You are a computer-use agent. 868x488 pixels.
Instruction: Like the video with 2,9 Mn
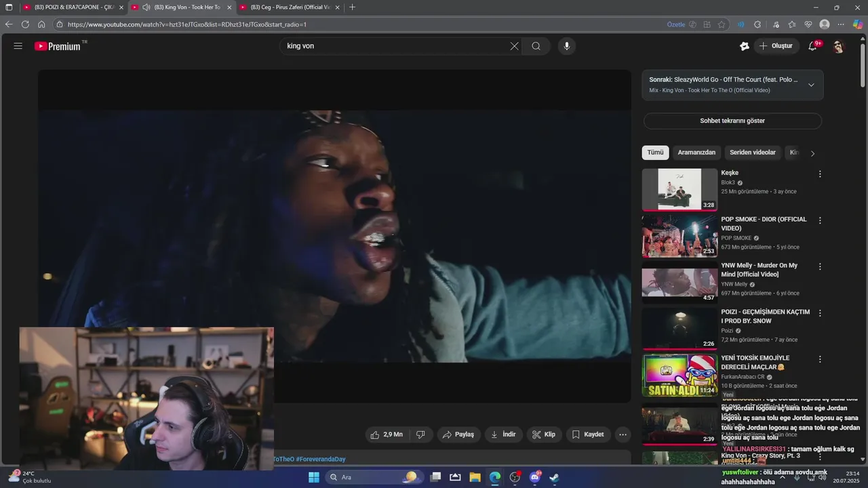(x=386, y=434)
